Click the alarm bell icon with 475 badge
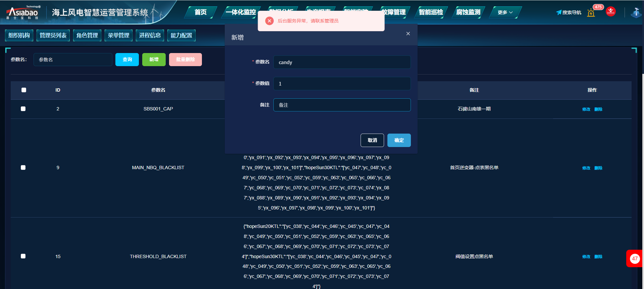644x289 pixels. point(591,13)
